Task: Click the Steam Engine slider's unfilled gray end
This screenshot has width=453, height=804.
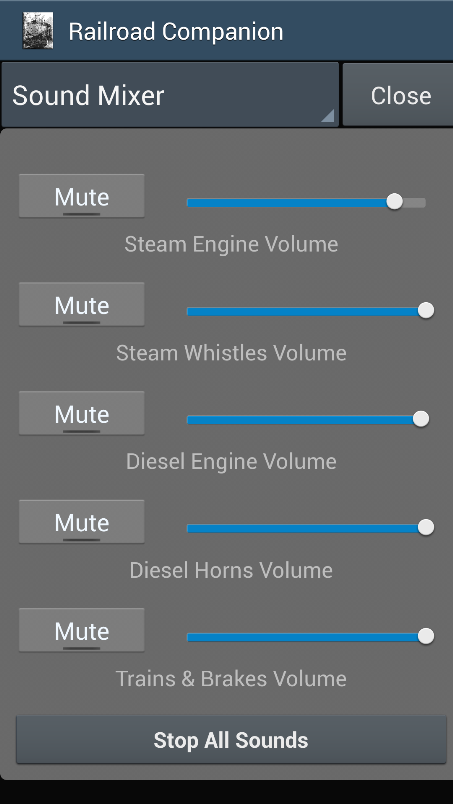Action: 415,203
